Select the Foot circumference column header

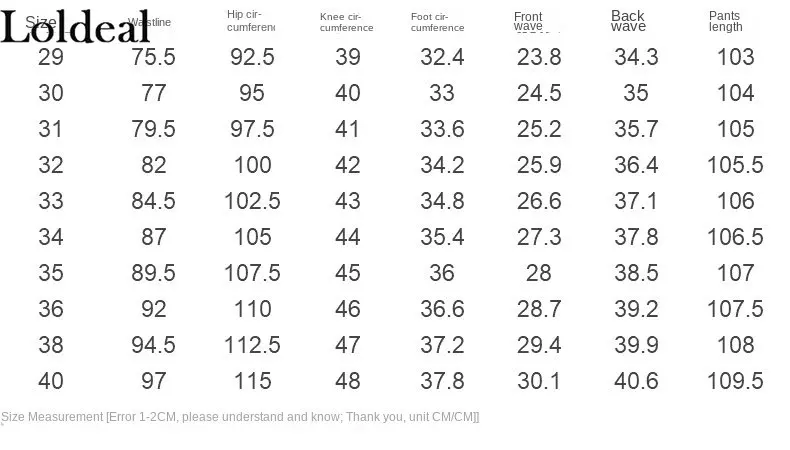tap(437, 22)
